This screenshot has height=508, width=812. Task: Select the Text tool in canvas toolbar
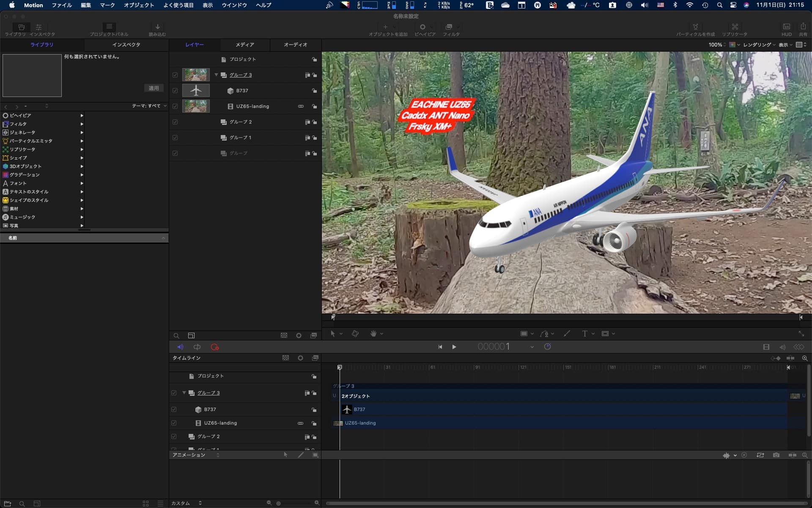click(x=584, y=334)
